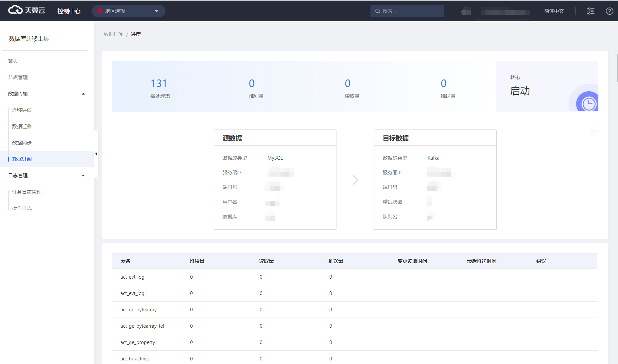Screen dimensions: 618x364
Task: Click the Kafka target type value
Action: [x=433, y=158]
